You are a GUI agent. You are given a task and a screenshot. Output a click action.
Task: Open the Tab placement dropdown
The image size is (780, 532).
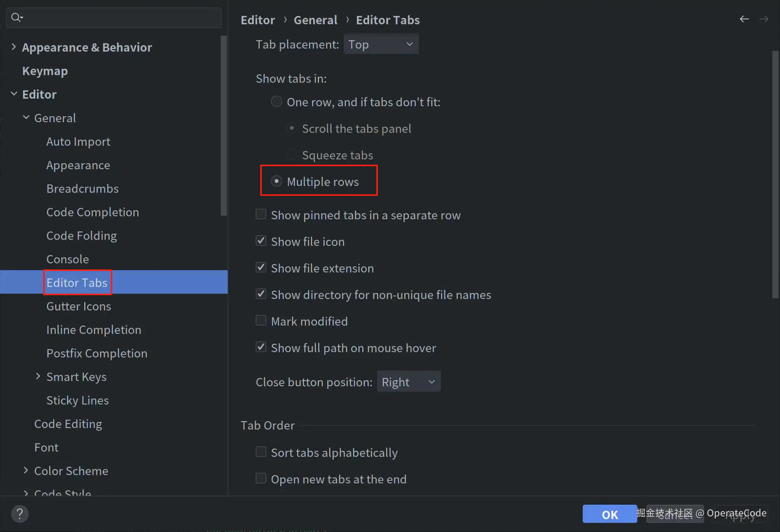[381, 44]
